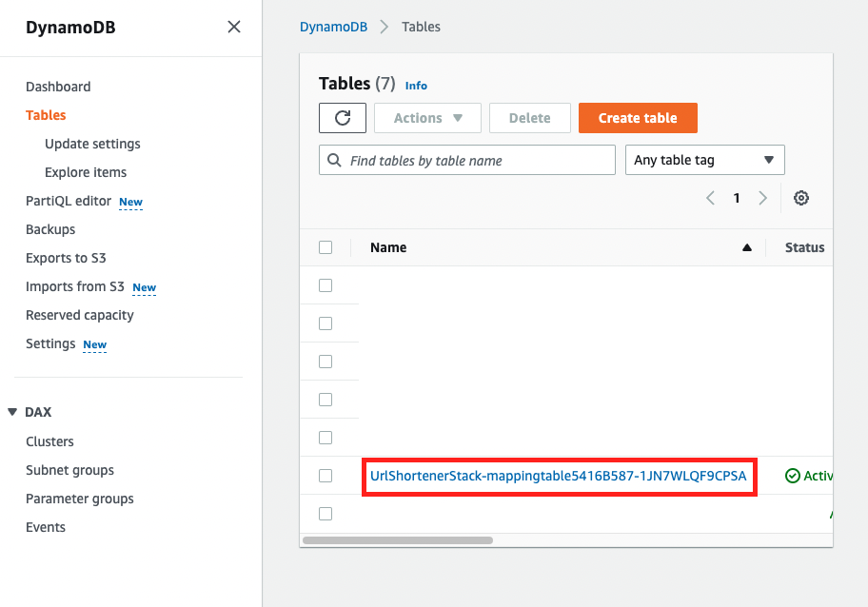Select the UrlShortenerStack table checkbox
Screen dimensions: 868x607
pos(325,476)
